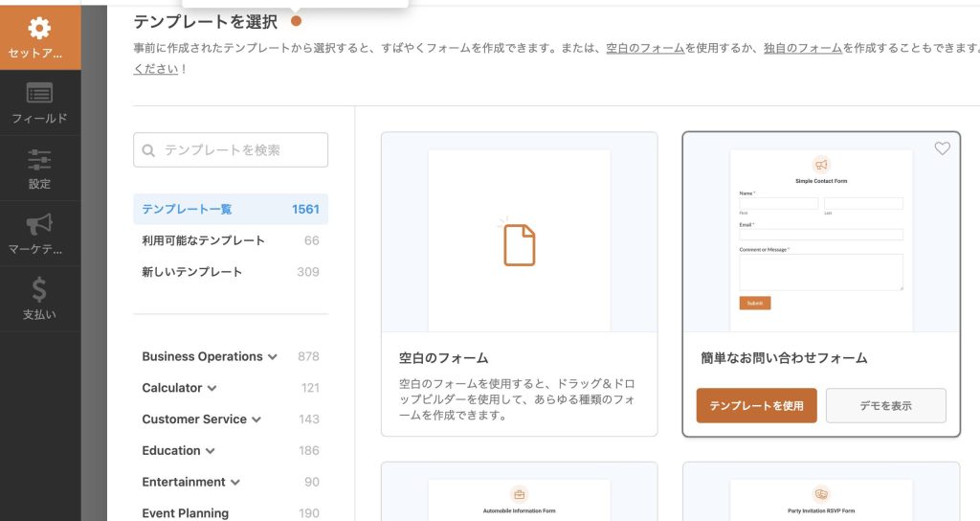980x521 pixels.
Task: Open the フィールド sidebar icon
Action: tap(39, 94)
